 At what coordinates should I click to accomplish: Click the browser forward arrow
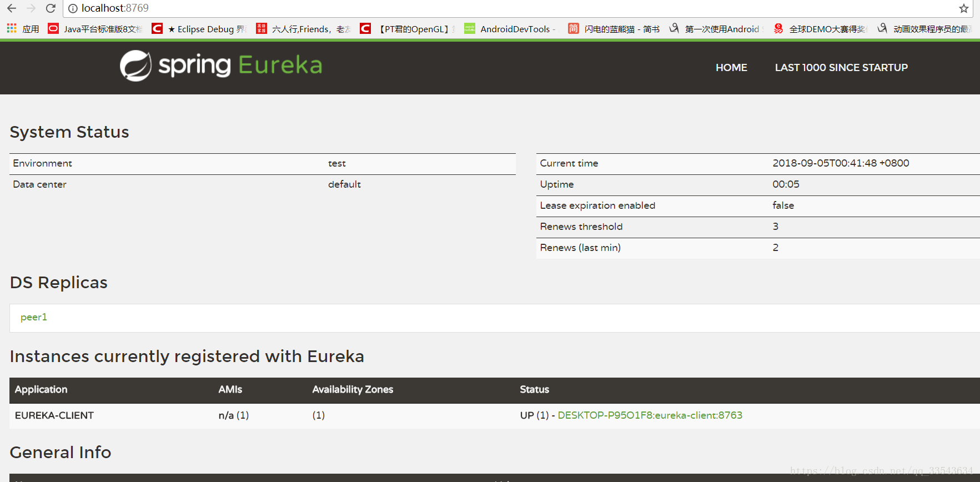[31, 8]
